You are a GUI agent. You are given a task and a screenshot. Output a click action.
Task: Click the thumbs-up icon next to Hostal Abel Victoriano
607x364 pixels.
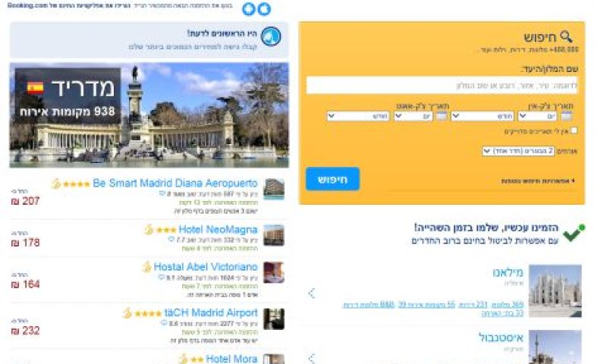tap(146, 267)
